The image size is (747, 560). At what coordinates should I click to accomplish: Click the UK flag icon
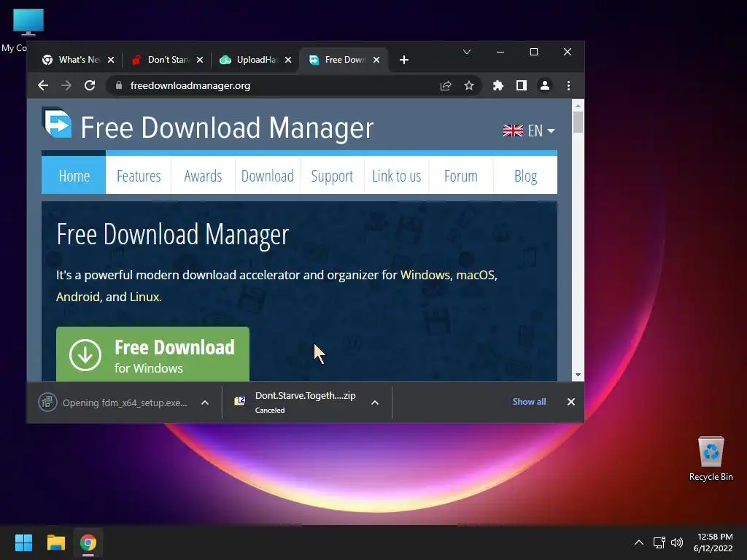513,131
